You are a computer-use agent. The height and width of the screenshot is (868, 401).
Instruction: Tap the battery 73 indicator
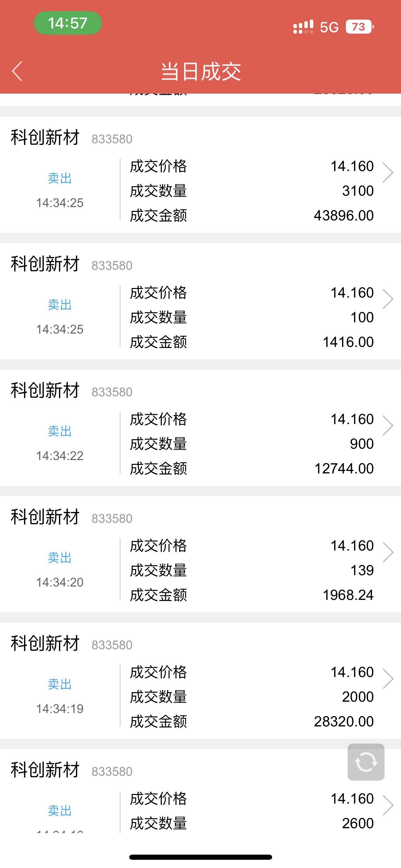(x=360, y=27)
